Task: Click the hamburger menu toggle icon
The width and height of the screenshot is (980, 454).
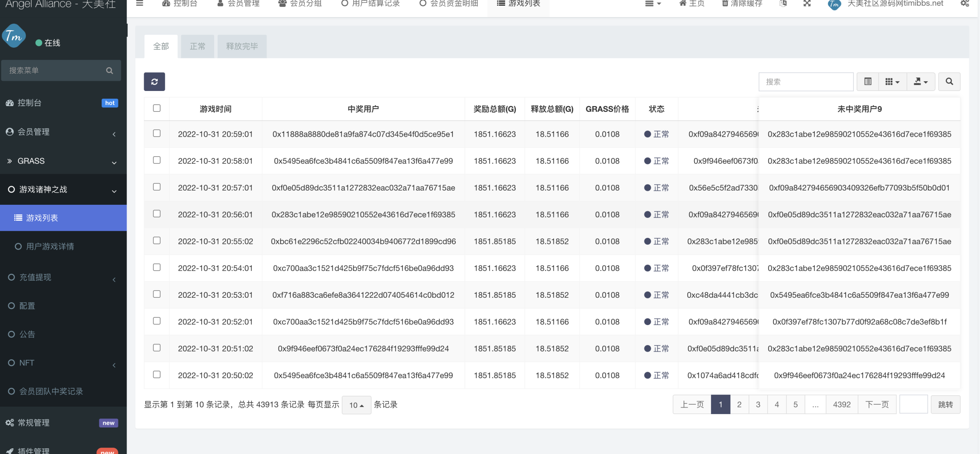Action: coord(140,4)
